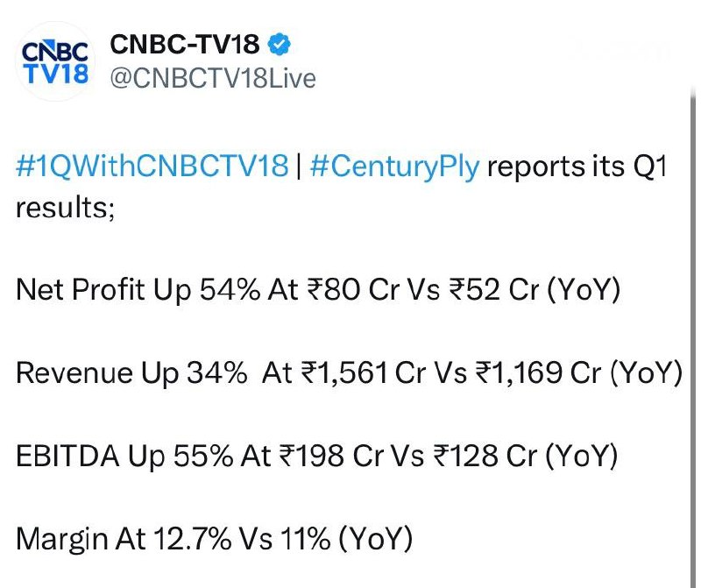Click the 'Revenue Up 34%' text
Viewport: 701px width, 588px height.
(131, 372)
